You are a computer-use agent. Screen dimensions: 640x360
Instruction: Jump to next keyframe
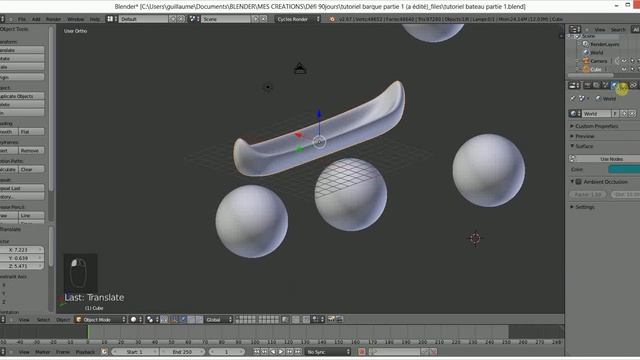click(290, 351)
